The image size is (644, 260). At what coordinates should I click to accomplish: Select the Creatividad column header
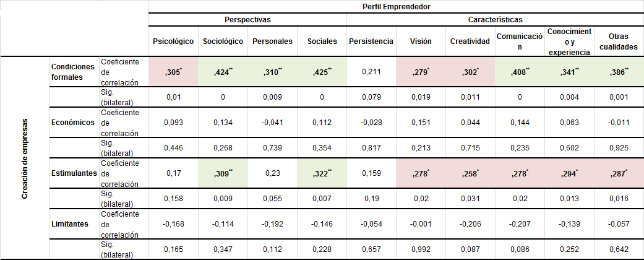point(470,41)
